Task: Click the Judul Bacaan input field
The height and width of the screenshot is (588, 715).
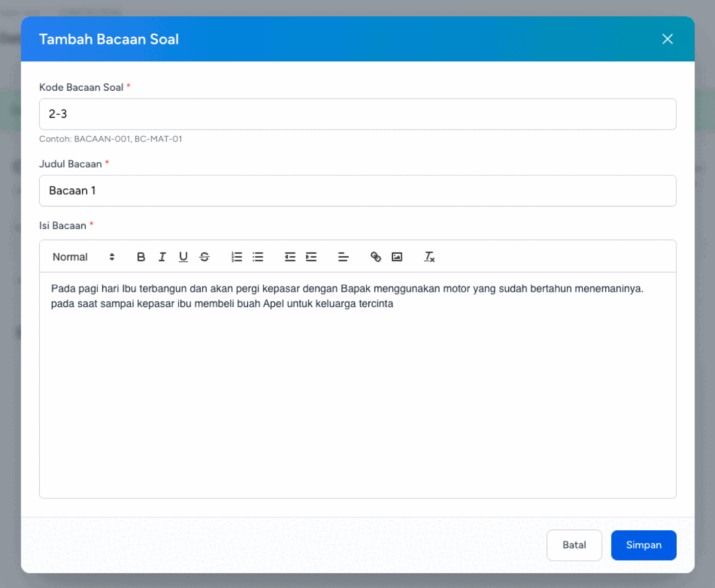Action: [357, 191]
